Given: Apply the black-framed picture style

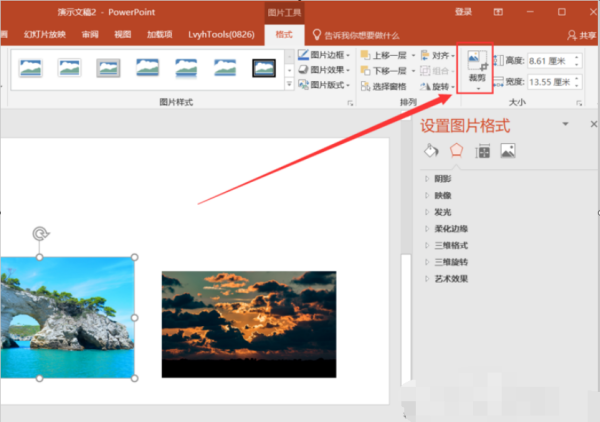Looking at the screenshot, I should click(264, 68).
